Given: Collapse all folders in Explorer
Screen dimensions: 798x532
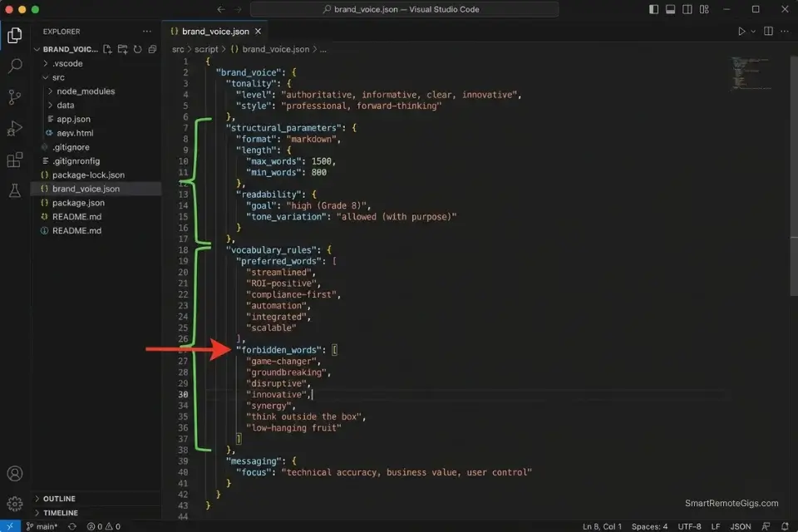Looking at the screenshot, I should pyautogui.click(x=152, y=49).
